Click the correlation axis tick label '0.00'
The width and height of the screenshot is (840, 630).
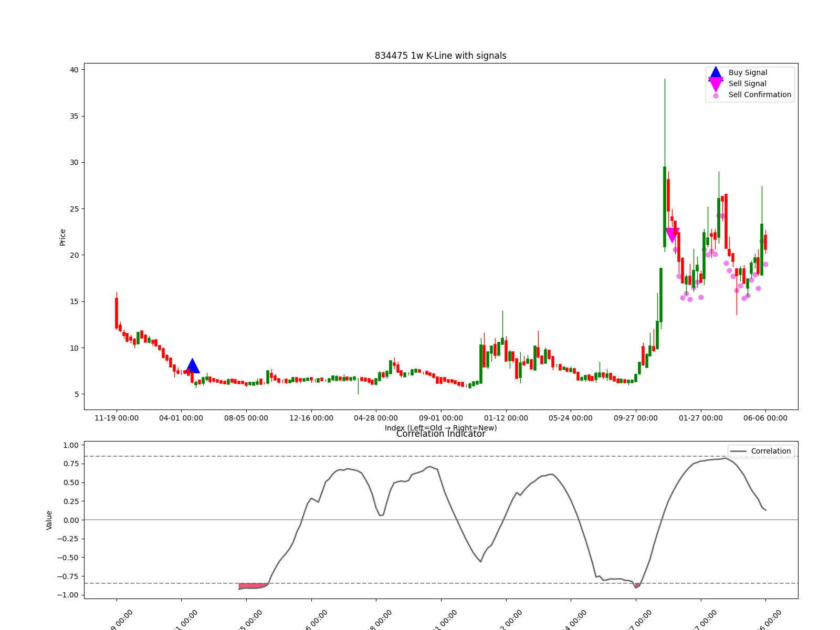[71, 520]
